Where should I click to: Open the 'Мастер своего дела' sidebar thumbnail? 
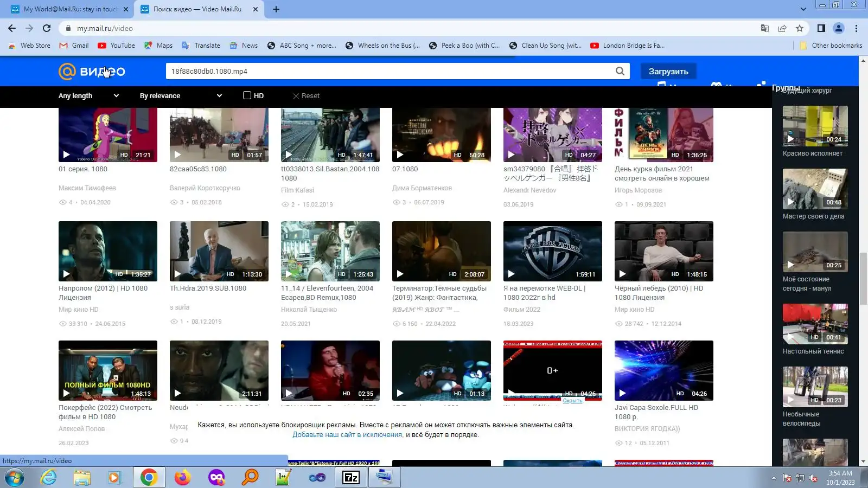(815, 189)
